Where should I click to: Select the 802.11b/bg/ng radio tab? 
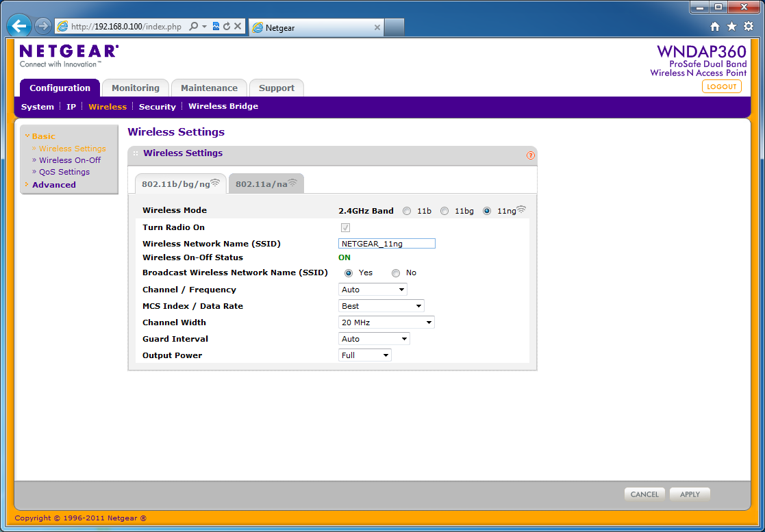(181, 183)
